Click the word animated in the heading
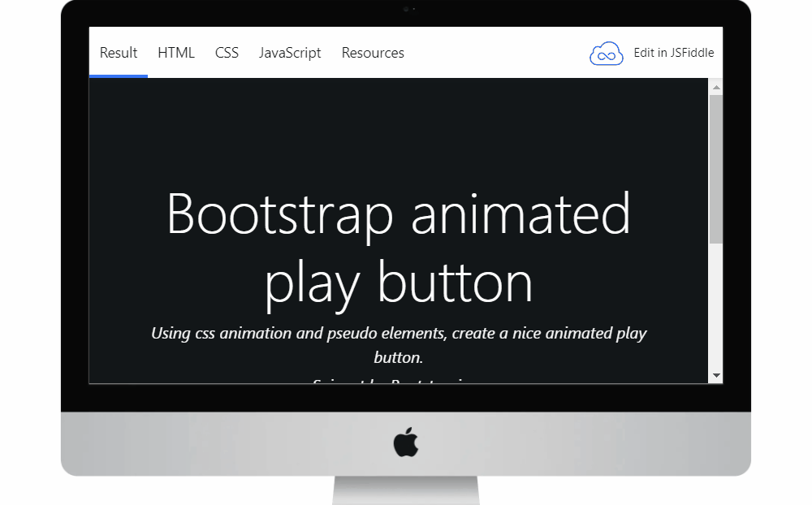 (520, 214)
